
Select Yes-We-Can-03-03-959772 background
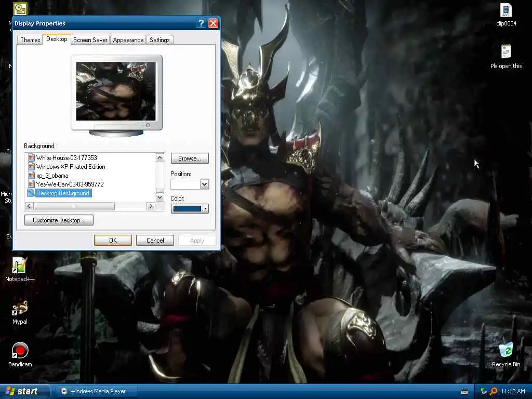pos(70,184)
